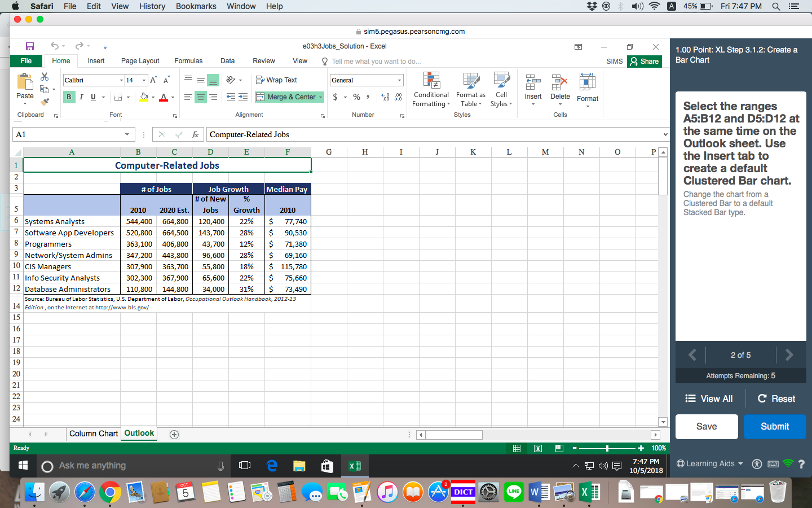Decrease font size with the smaller A icon

click(x=166, y=80)
